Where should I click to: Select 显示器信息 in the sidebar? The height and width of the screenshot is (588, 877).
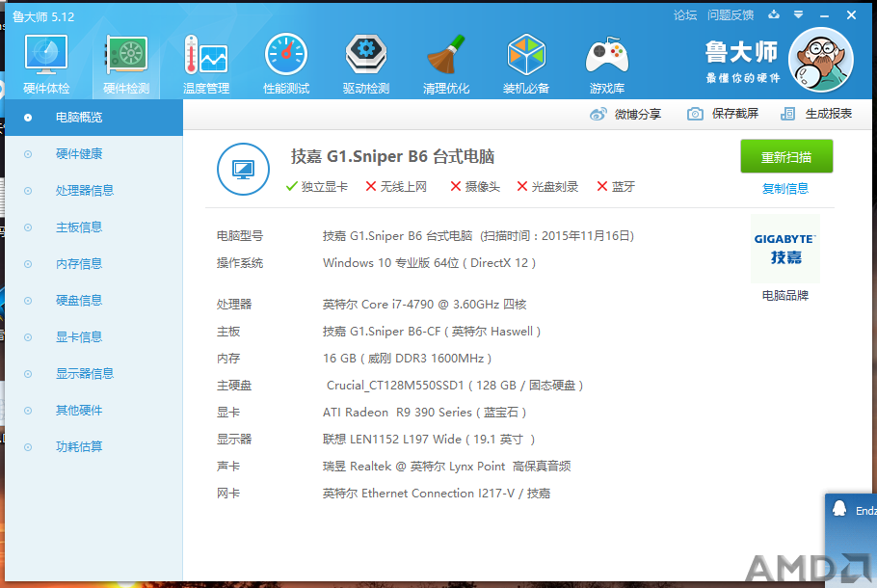click(x=94, y=374)
